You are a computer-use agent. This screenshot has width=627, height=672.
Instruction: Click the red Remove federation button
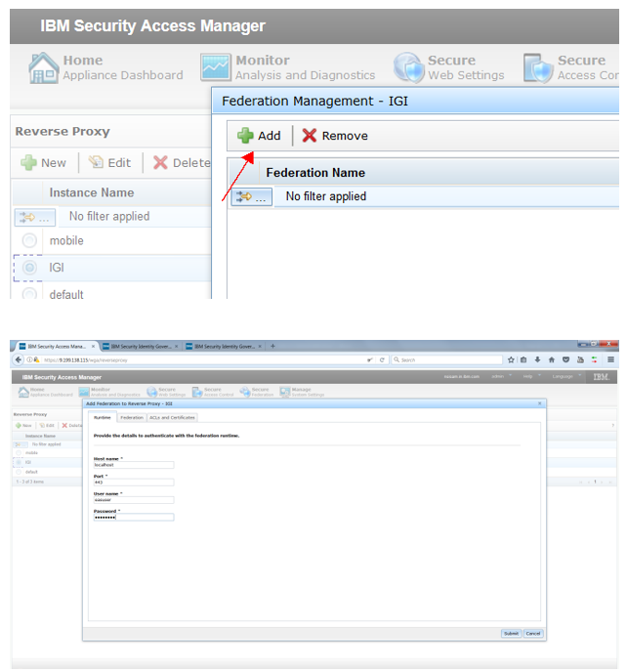tap(335, 136)
